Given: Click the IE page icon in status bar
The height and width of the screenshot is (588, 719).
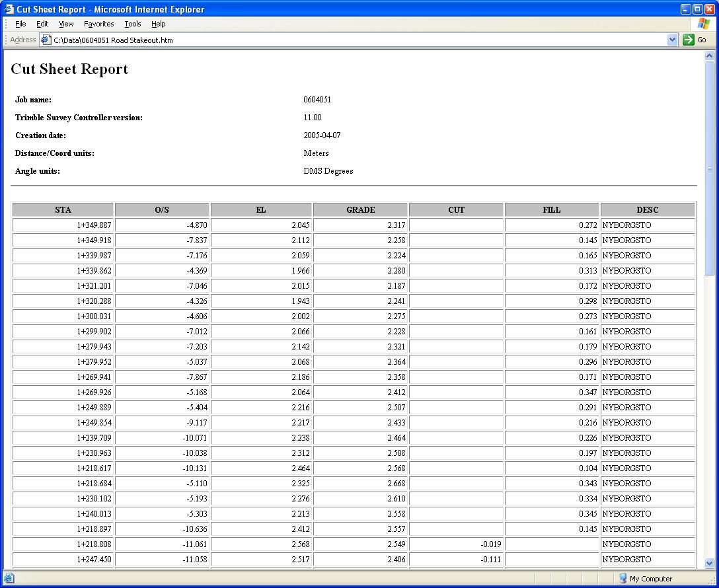Looking at the screenshot, I should point(9,579).
